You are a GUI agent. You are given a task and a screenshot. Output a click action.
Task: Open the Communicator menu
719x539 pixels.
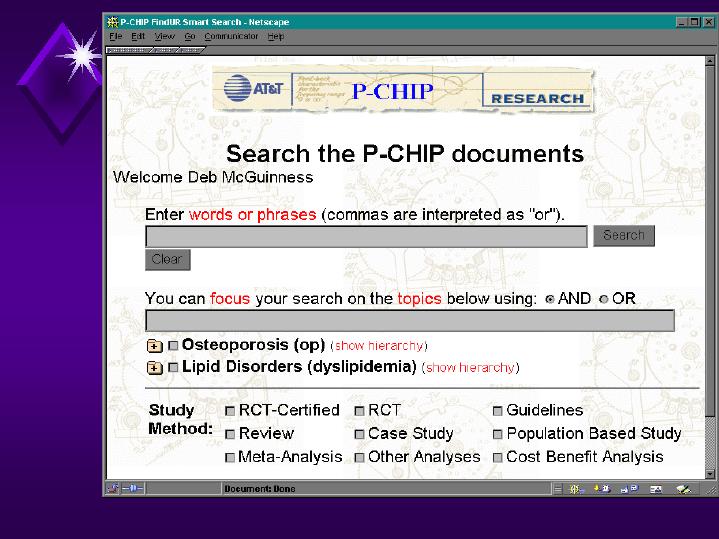click(x=231, y=36)
